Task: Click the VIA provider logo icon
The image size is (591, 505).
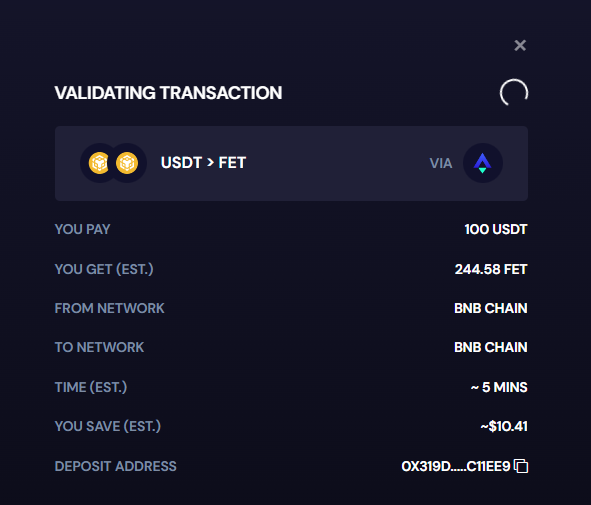Action: 482,163
